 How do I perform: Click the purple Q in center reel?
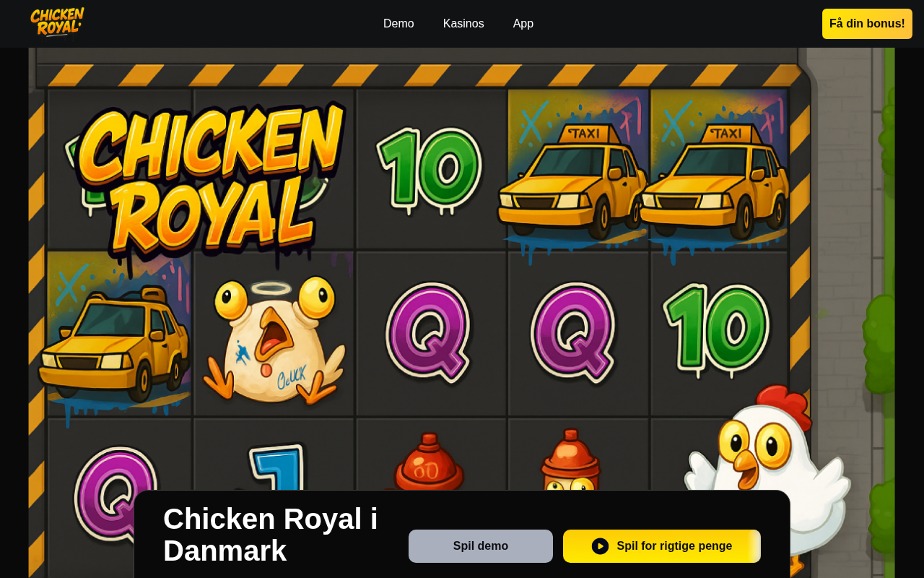point(429,333)
